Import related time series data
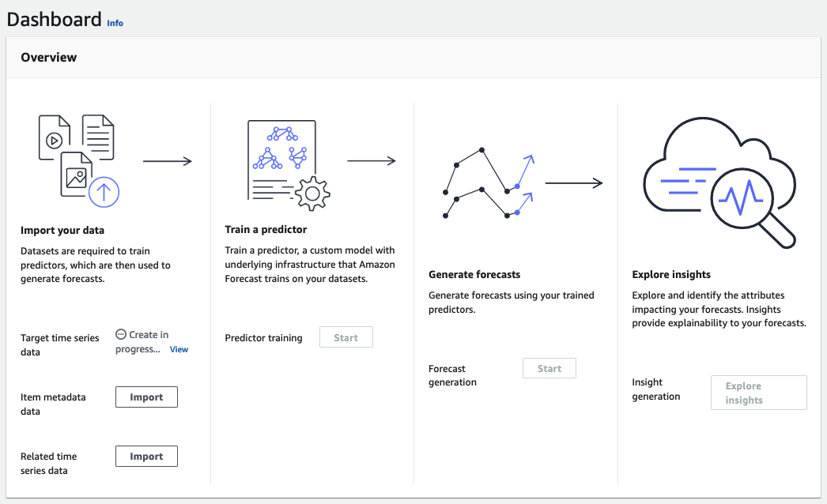This screenshot has height=504, width=827. click(x=146, y=456)
